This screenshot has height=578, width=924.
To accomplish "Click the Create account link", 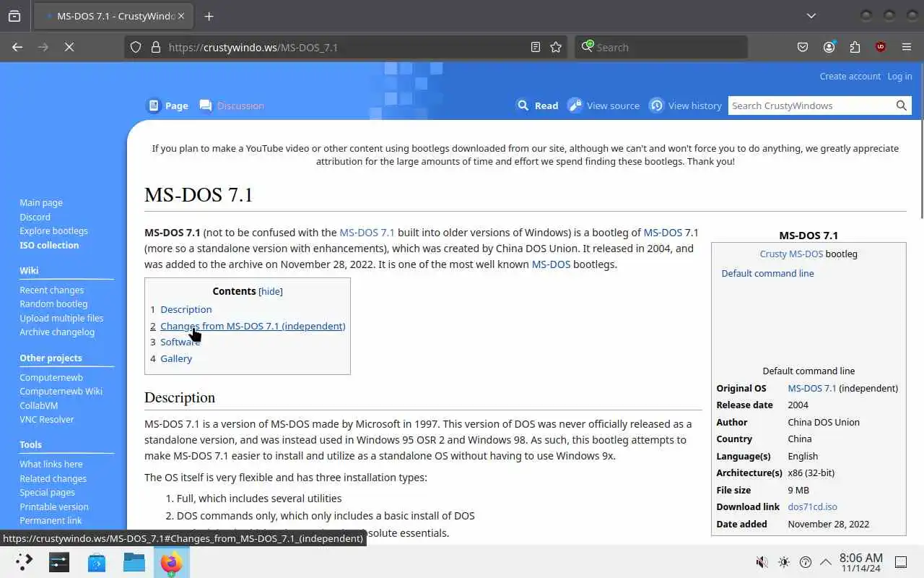I will pos(850,76).
